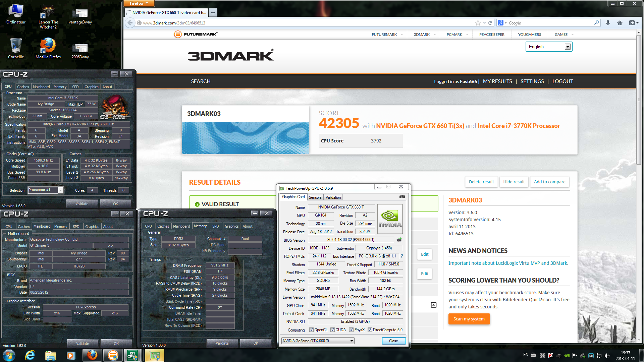Viewport: 644px width, 362px height.
Task: Open the GPU selection dropdown in GPU-Z
Action: pos(318,341)
